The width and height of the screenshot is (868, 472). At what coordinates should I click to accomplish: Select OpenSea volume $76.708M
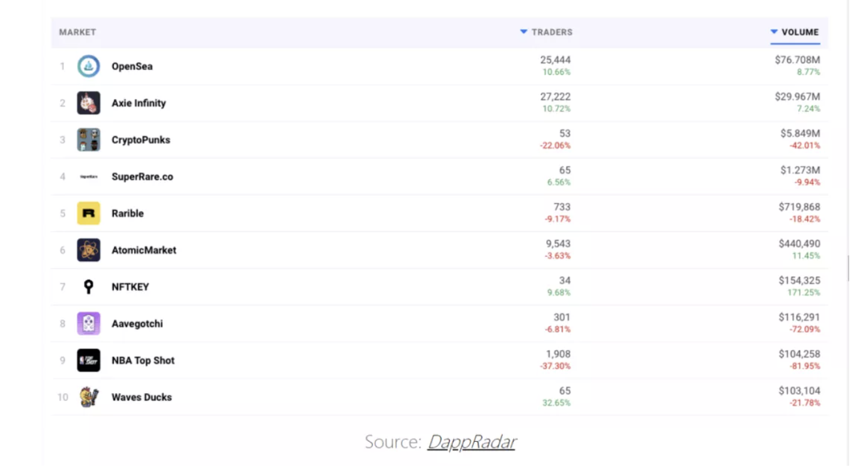click(797, 60)
